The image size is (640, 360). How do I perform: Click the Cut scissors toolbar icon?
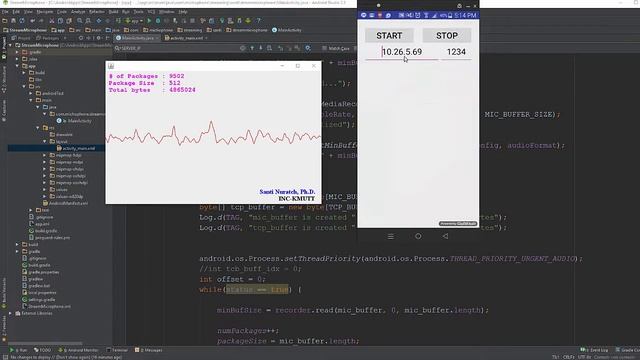tap(52, 20)
